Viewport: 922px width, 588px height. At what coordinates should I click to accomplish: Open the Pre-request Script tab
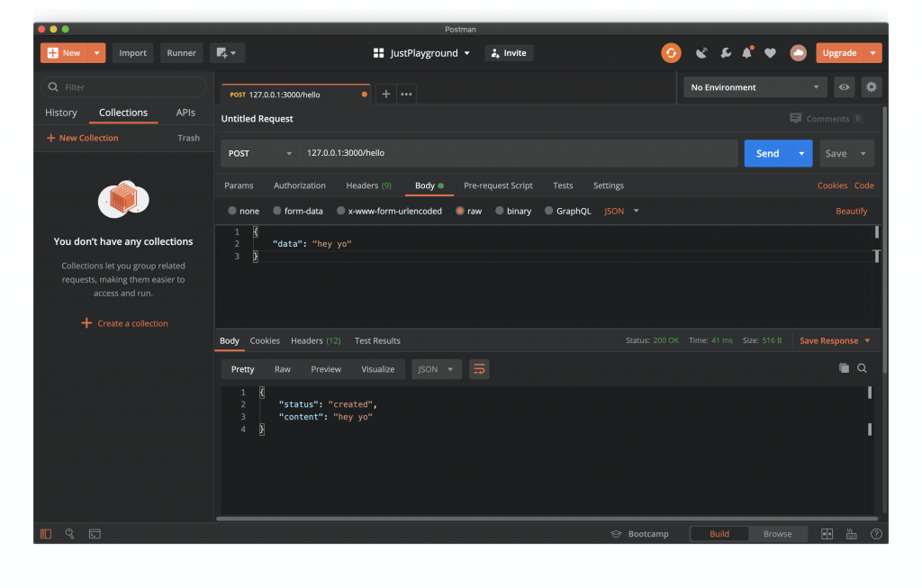[498, 185]
